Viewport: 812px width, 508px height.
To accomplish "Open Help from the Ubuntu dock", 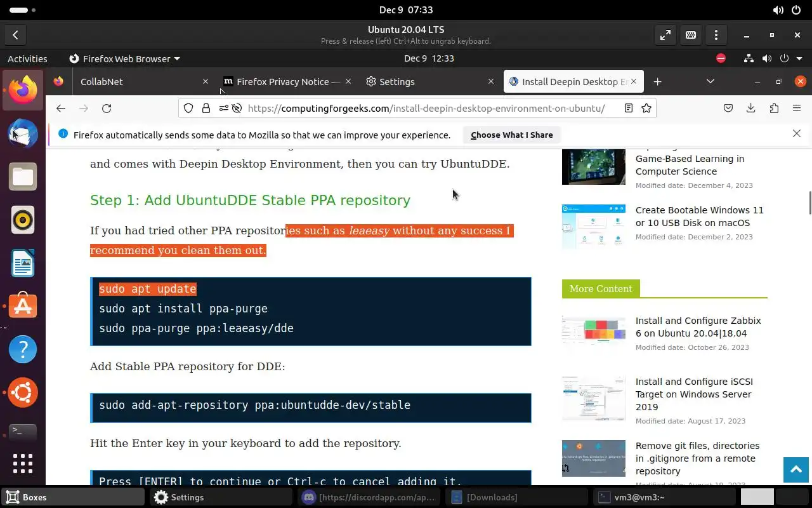I will pyautogui.click(x=23, y=349).
